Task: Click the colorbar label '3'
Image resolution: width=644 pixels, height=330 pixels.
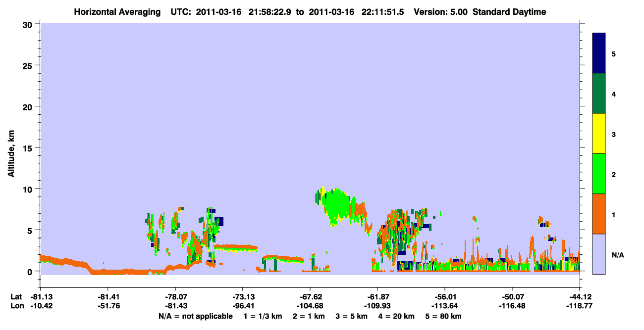Action: click(x=614, y=134)
